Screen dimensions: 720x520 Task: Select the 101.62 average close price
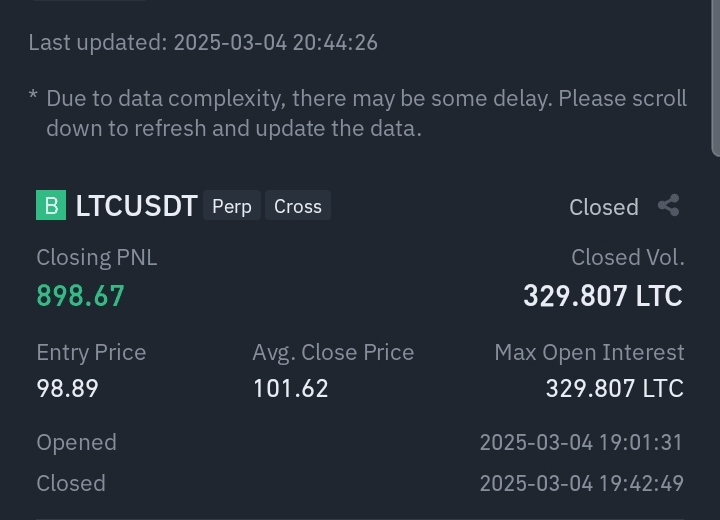tap(290, 388)
